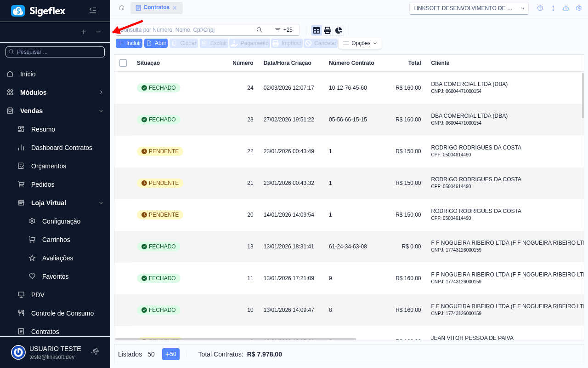Open the Opções dropdown menu
The image size is (588, 368).
point(360,43)
